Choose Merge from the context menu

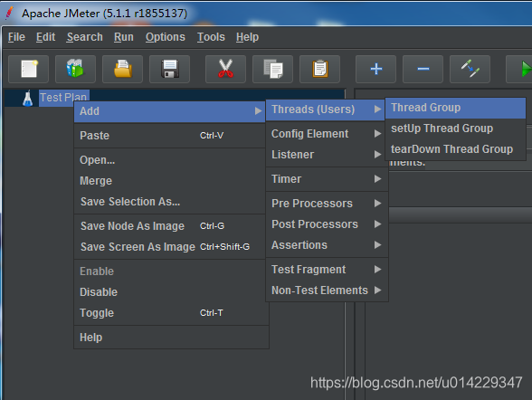click(170, 181)
